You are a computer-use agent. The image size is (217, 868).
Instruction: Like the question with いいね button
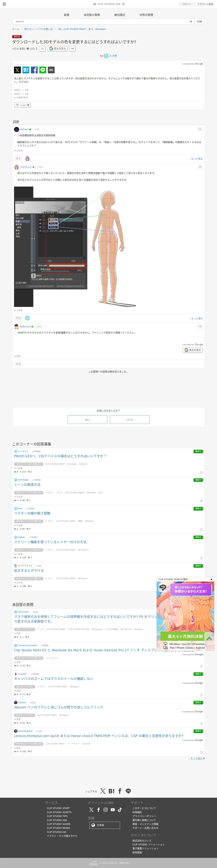coord(23,105)
